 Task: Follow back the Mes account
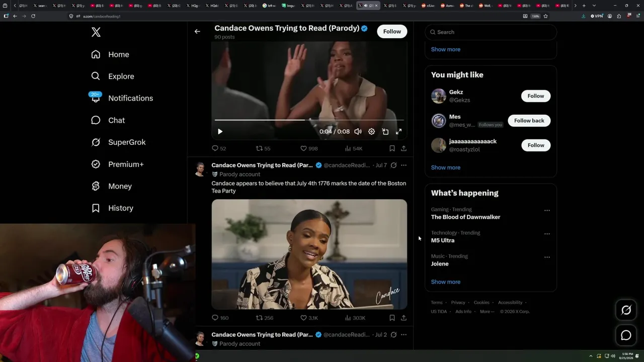[529, 121]
